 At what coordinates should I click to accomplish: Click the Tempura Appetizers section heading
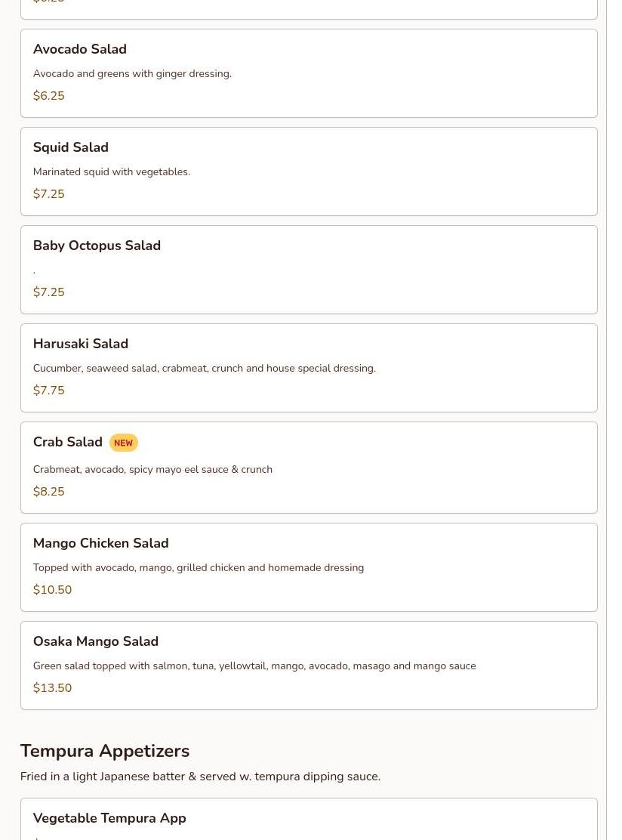click(105, 751)
